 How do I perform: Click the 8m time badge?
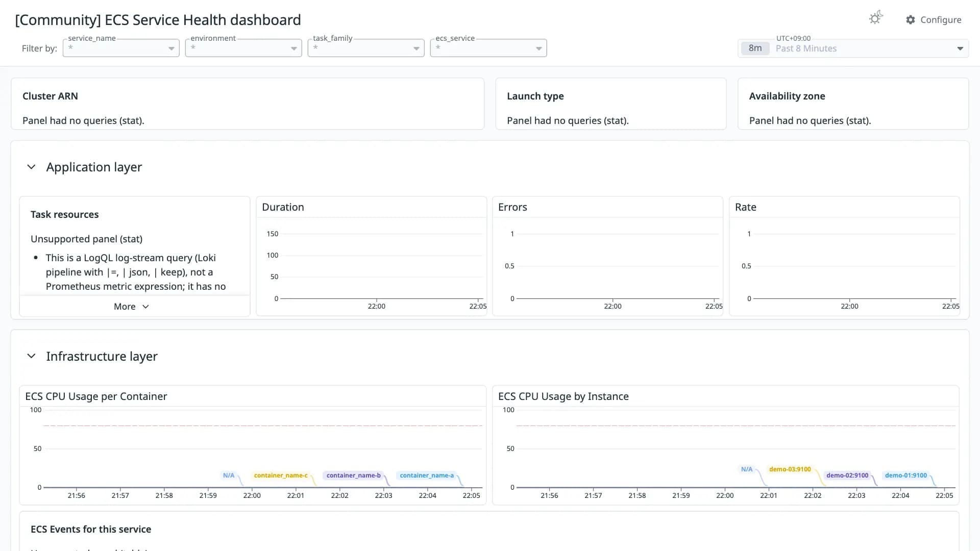click(755, 48)
